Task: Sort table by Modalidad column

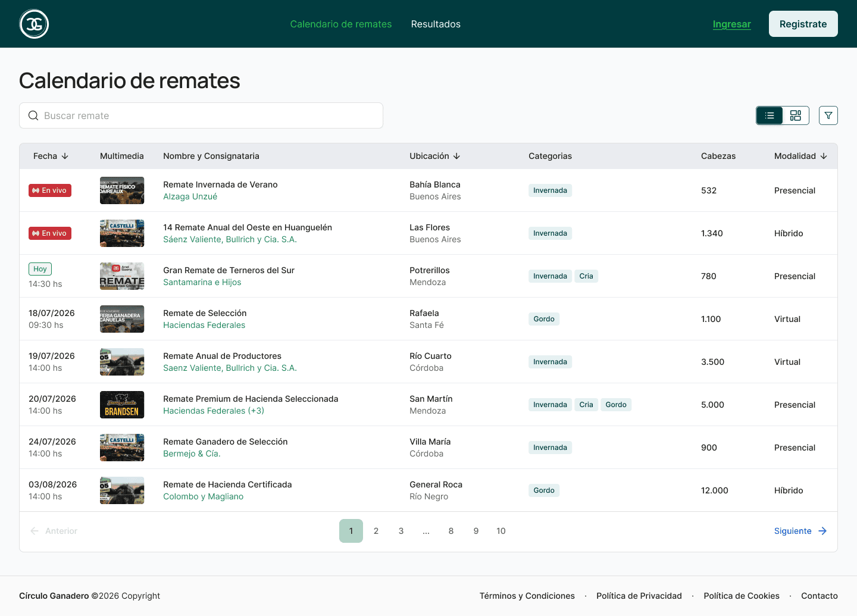Action: point(800,156)
